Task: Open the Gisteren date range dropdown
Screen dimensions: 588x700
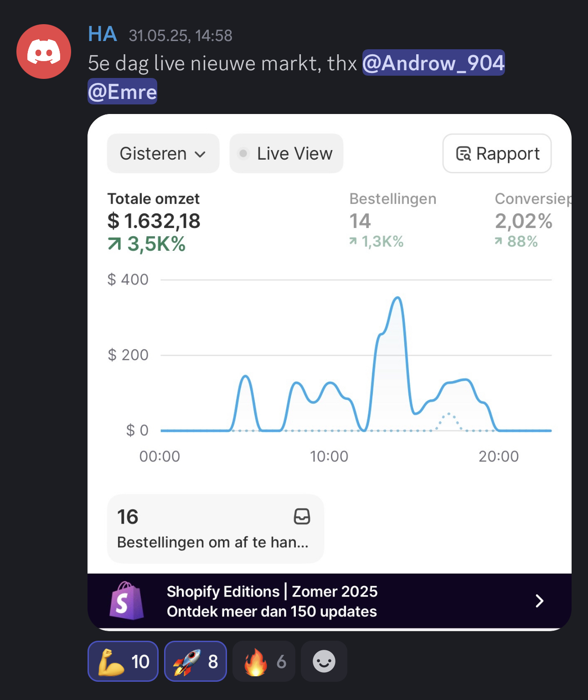Action: pos(163,154)
